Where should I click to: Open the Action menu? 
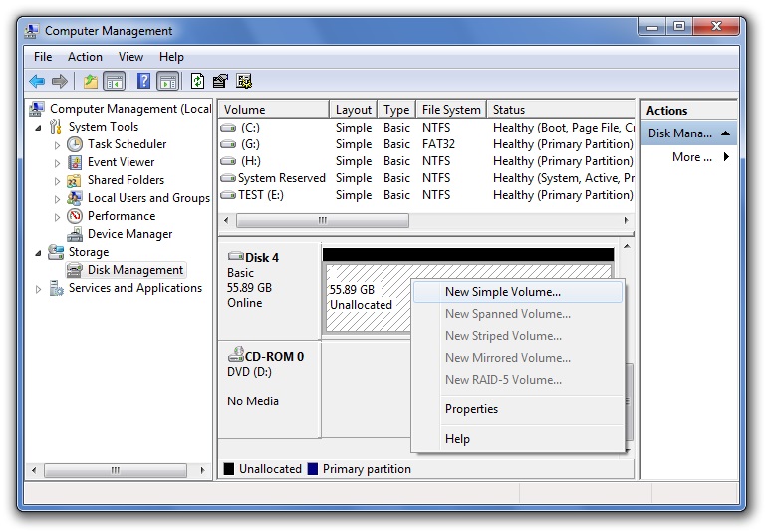[x=85, y=57]
